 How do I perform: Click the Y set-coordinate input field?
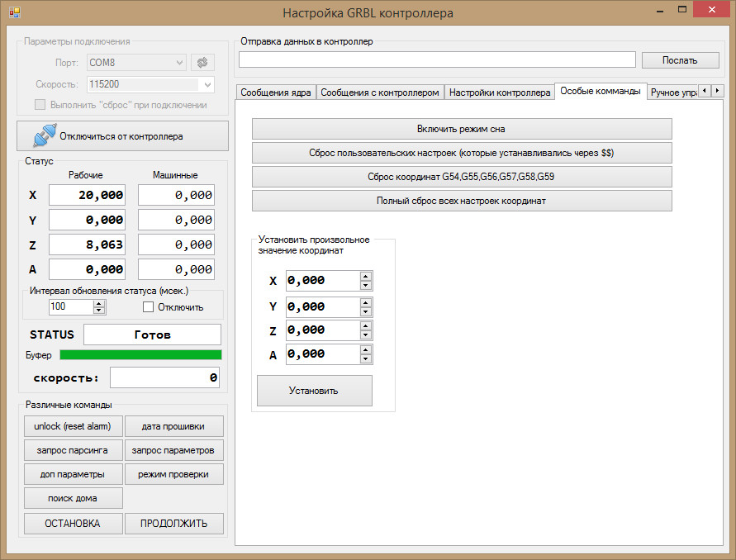click(324, 306)
